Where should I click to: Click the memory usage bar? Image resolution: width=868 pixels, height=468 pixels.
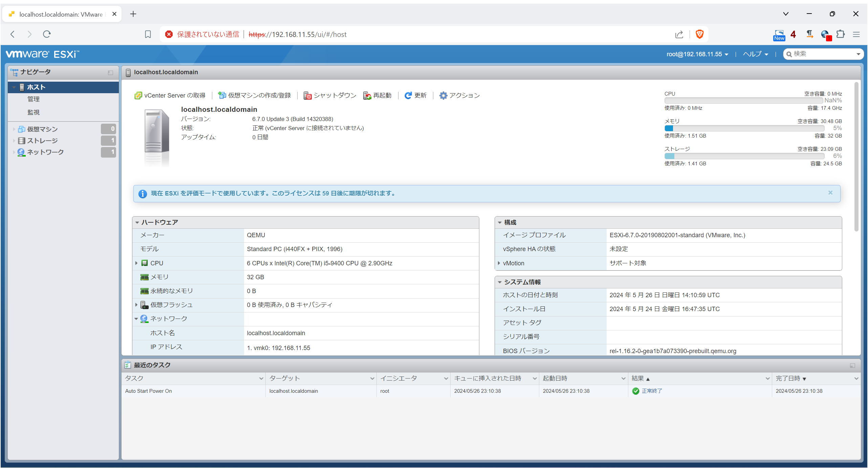[744, 128]
